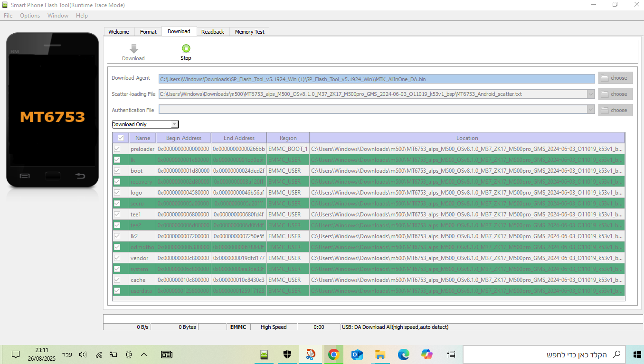Open Chrome from the taskbar

click(333, 355)
